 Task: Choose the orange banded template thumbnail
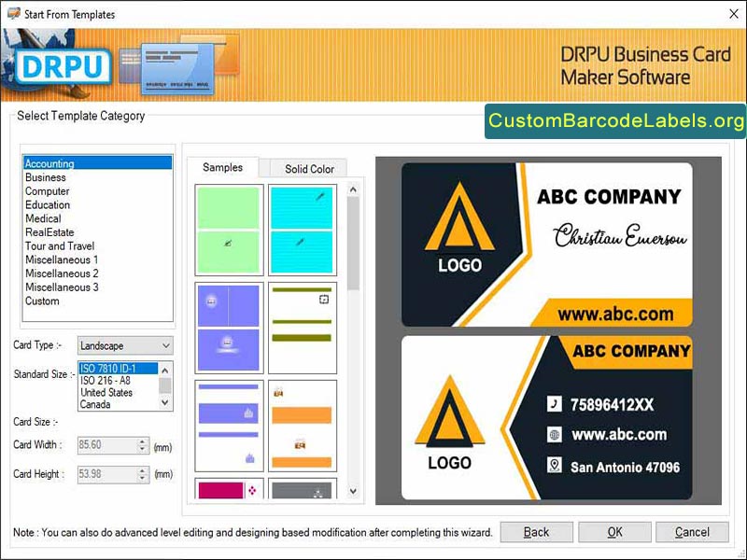pyautogui.click(x=303, y=425)
